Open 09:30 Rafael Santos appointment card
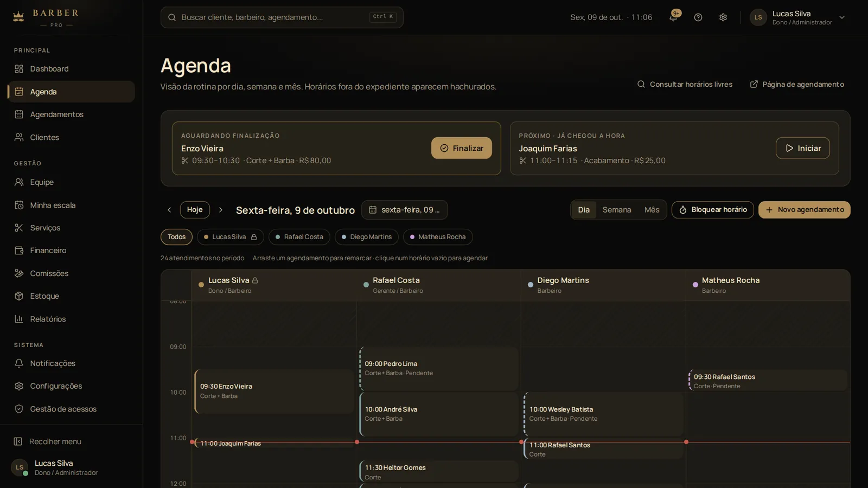 [x=768, y=381]
